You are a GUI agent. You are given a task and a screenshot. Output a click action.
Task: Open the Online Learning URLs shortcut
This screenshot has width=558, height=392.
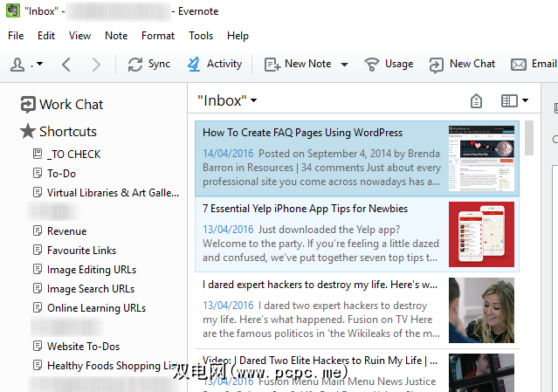tap(89, 307)
